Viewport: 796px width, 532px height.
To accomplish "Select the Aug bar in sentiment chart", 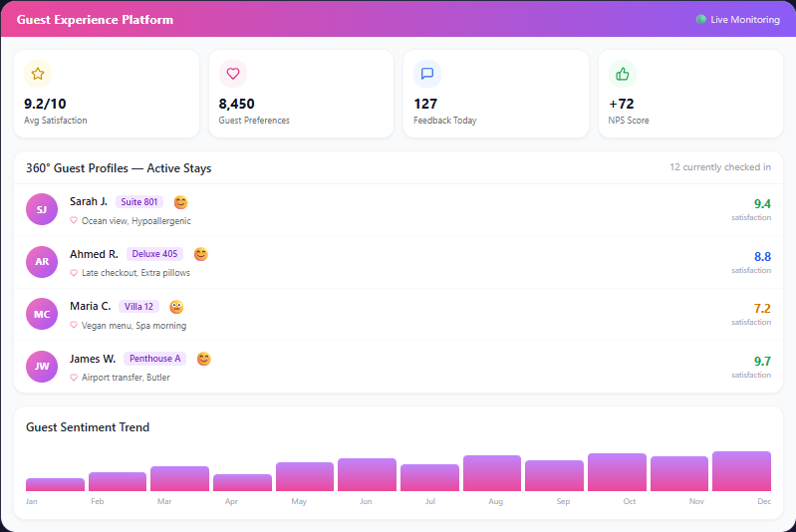I will coord(492,473).
